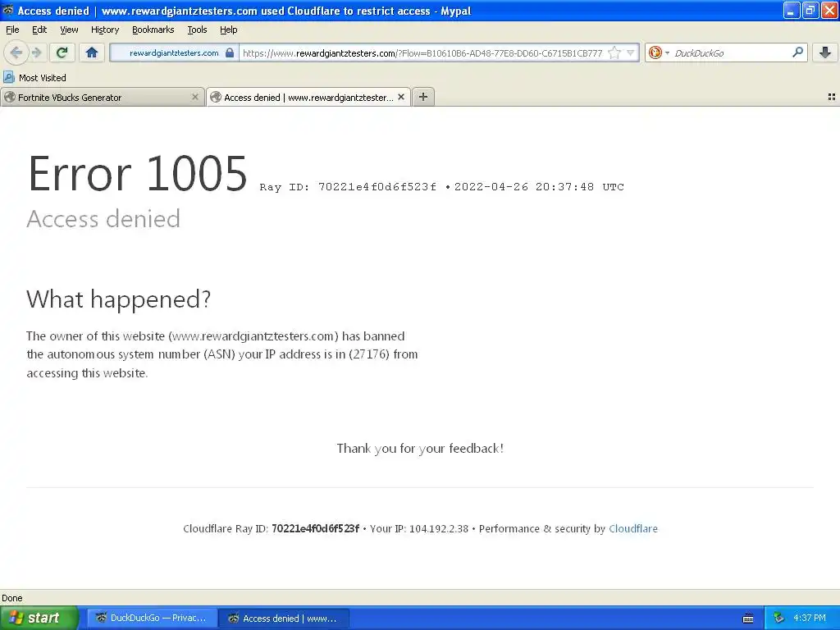Go back with the Back arrow button
840x630 pixels.
pyautogui.click(x=16, y=52)
